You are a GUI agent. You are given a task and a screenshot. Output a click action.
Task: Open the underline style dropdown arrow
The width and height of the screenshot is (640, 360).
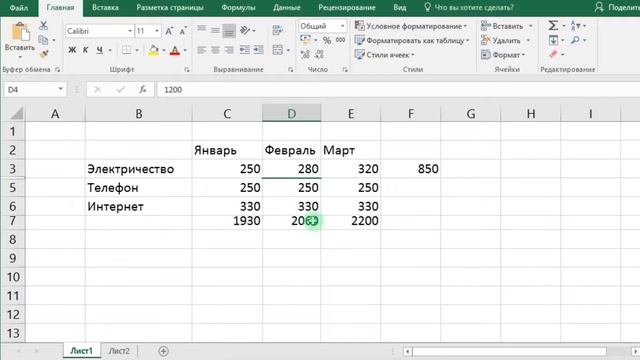[110, 51]
